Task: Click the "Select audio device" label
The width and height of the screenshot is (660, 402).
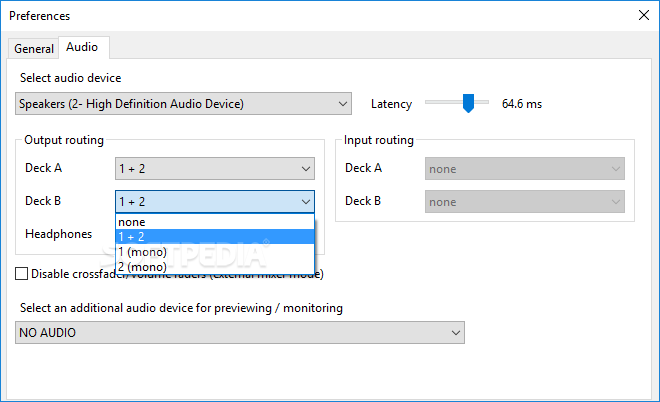Action: (x=70, y=78)
